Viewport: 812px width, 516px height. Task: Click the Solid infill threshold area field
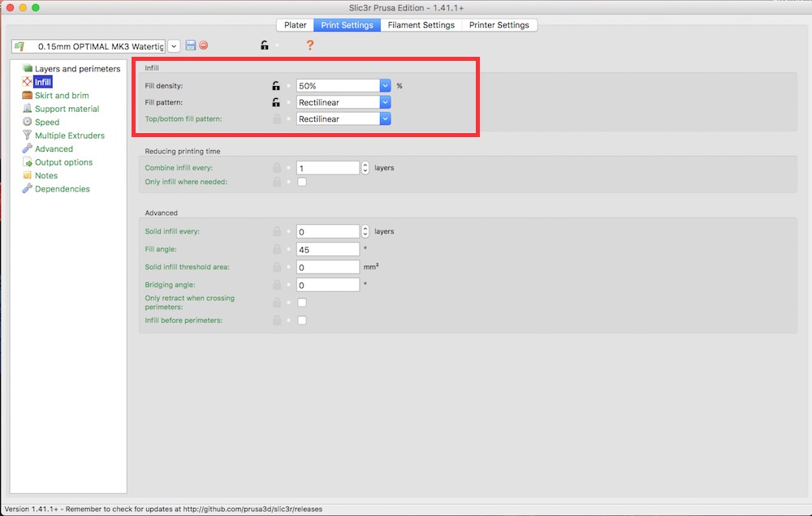(x=328, y=267)
